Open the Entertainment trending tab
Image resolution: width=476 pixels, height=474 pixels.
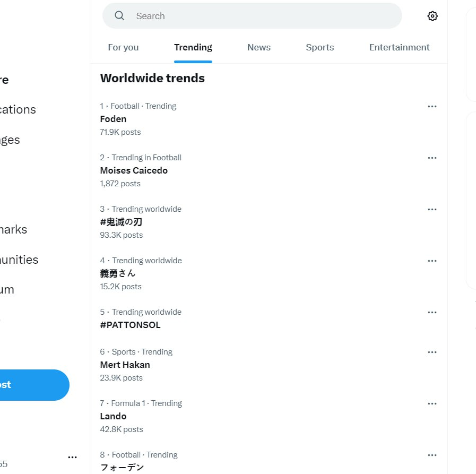399,47
